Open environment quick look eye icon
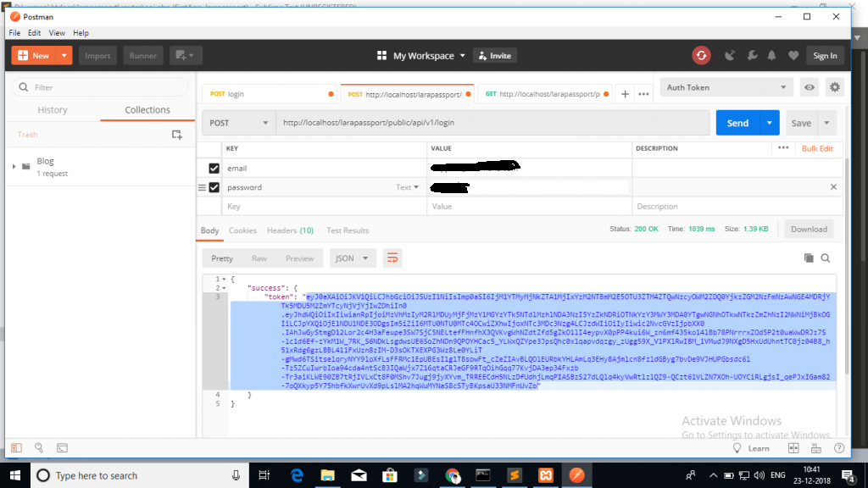This screenshot has width=868, height=488. [x=810, y=87]
